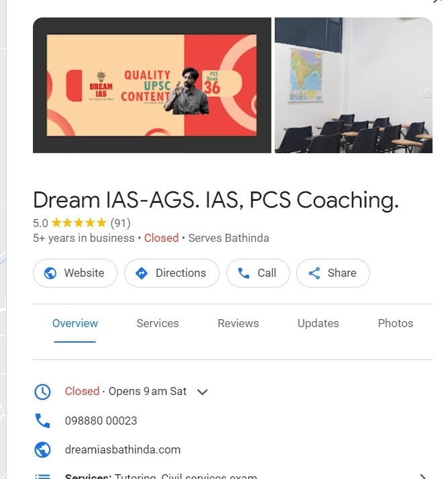View the classroom photo with India map
Image resolution: width=448 pixels, height=479 pixels.
click(353, 85)
